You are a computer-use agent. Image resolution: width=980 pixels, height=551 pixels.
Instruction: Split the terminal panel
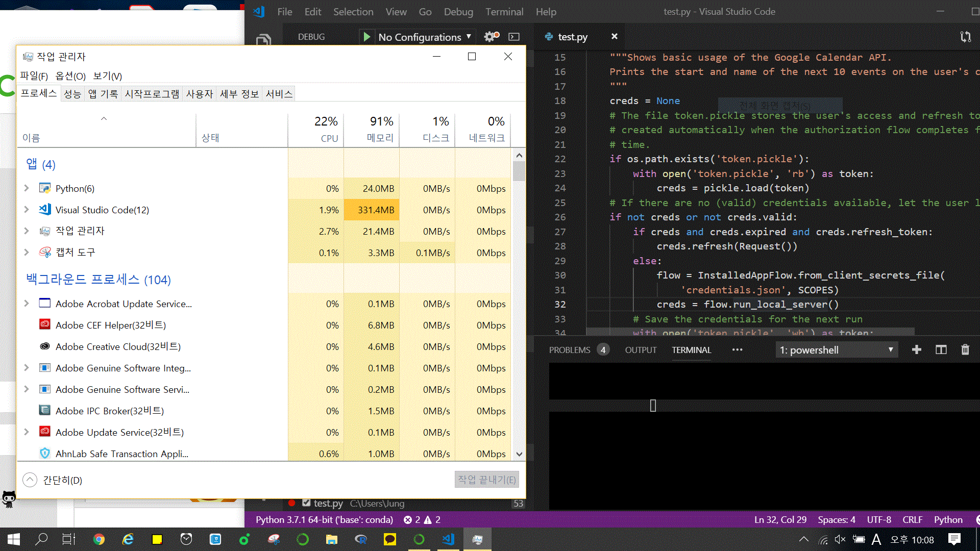pos(941,350)
